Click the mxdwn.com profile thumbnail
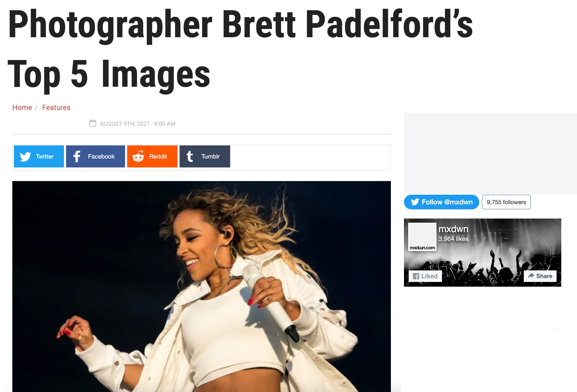This screenshot has width=577, height=392. [422, 237]
